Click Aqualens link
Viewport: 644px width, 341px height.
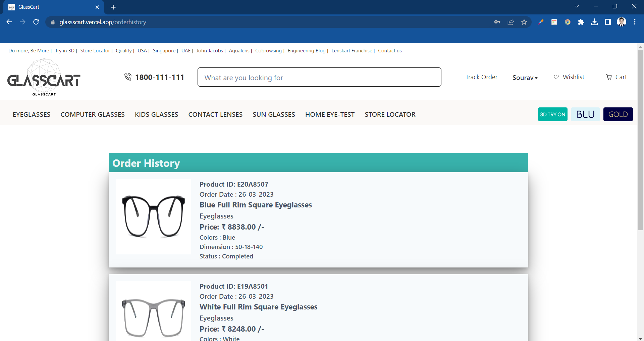click(x=239, y=51)
